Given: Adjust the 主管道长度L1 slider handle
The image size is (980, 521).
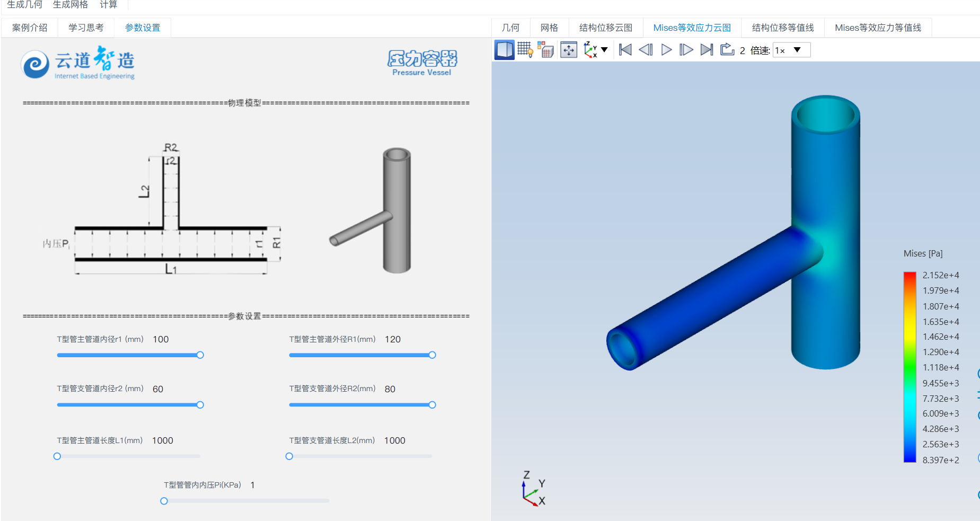Looking at the screenshot, I should [57, 456].
